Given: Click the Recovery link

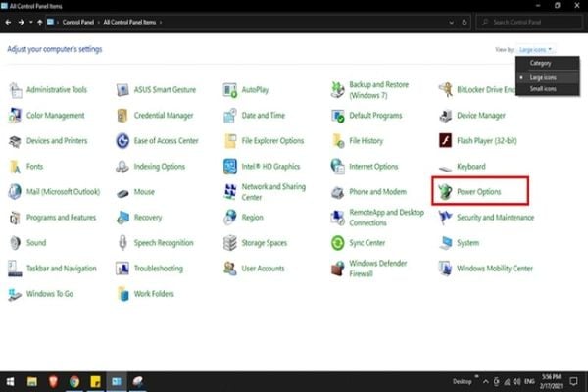Looking at the screenshot, I should click(148, 218).
